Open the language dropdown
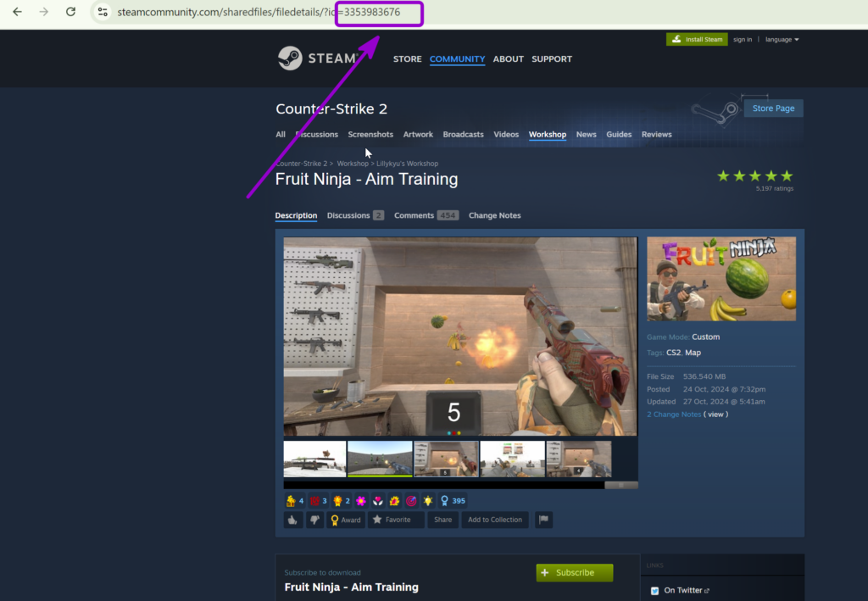This screenshot has width=868, height=601. [782, 39]
